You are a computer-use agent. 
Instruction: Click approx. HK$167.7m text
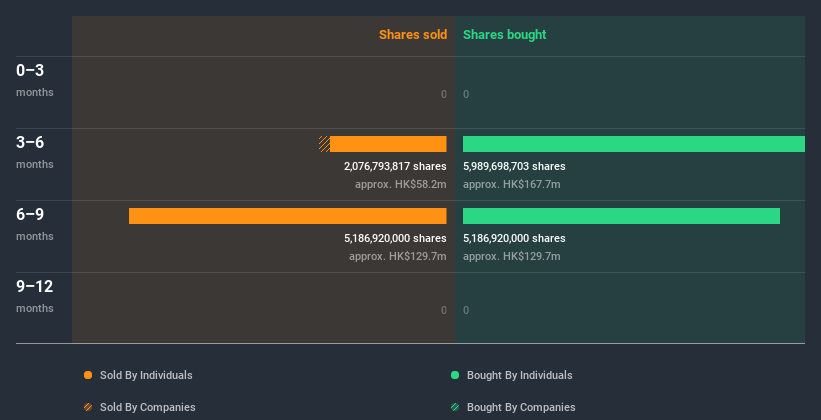click(x=512, y=184)
